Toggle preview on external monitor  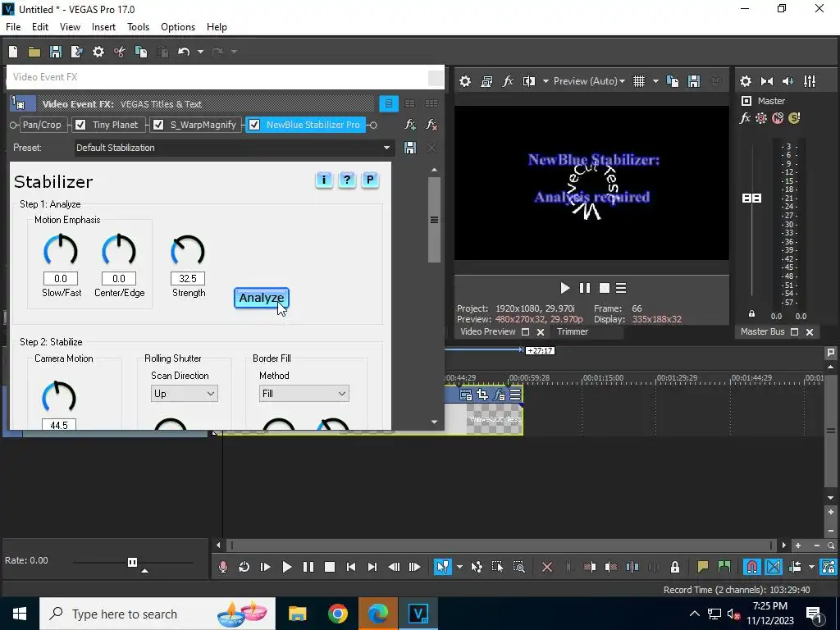486,81
